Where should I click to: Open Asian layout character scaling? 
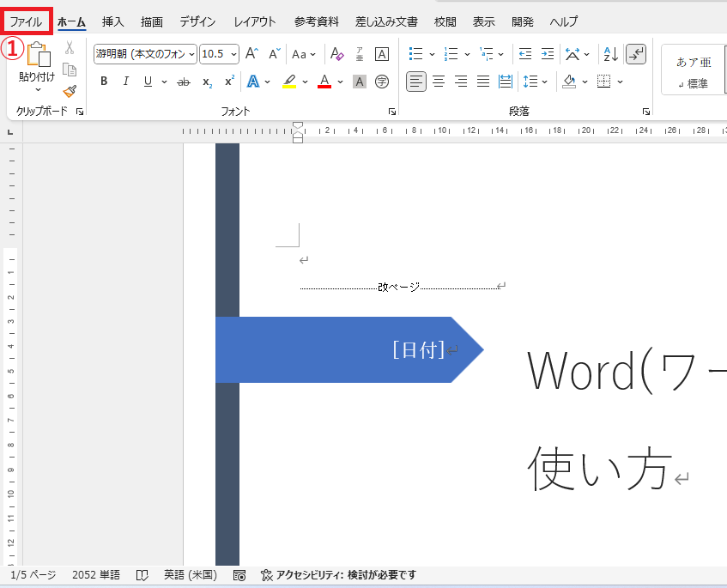coord(573,54)
